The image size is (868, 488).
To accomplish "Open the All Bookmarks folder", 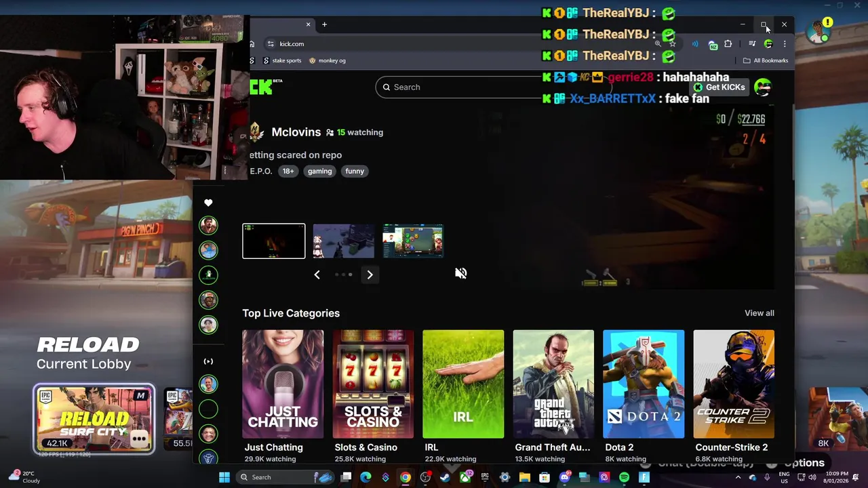I will pyautogui.click(x=766, y=60).
